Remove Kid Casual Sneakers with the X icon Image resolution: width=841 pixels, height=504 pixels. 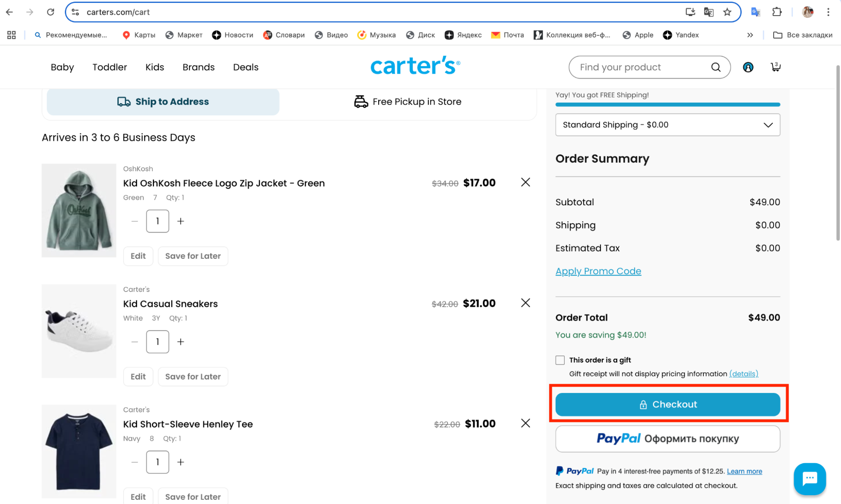(x=525, y=303)
